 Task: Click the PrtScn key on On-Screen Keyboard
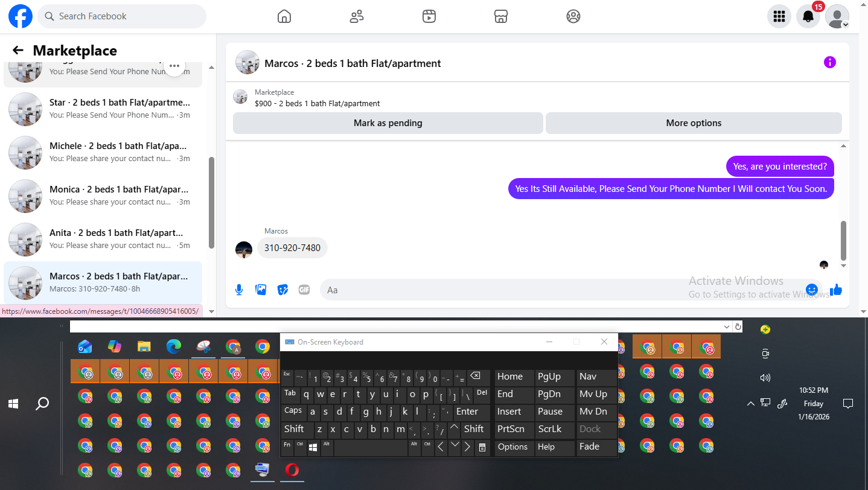pos(514,430)
